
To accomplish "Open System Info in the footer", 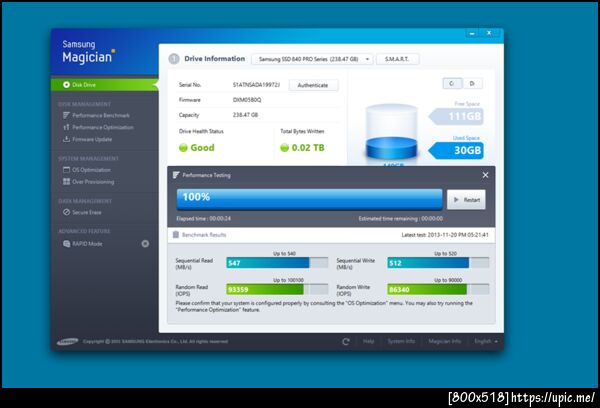I will point(401,341).
